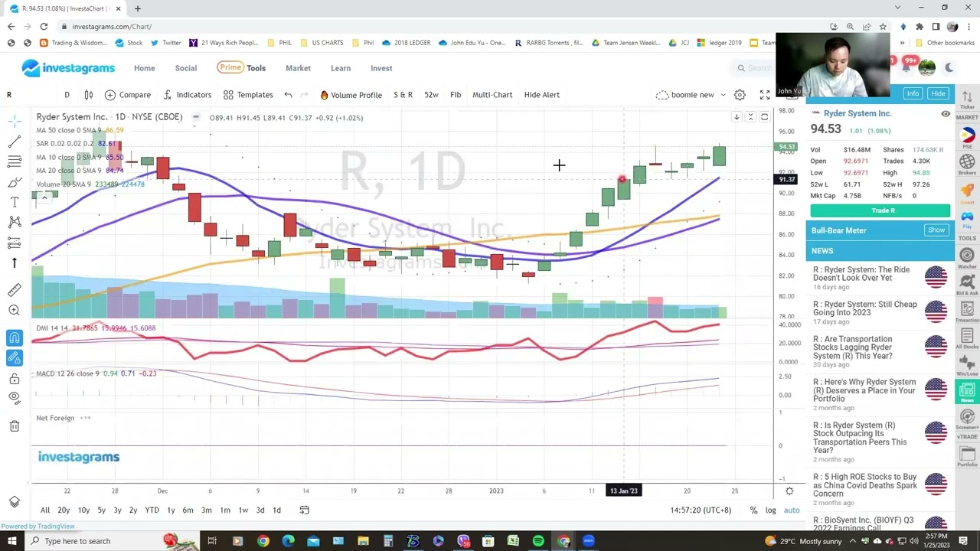Toggle the Volume Profile overlay

[x=351, y=95]
